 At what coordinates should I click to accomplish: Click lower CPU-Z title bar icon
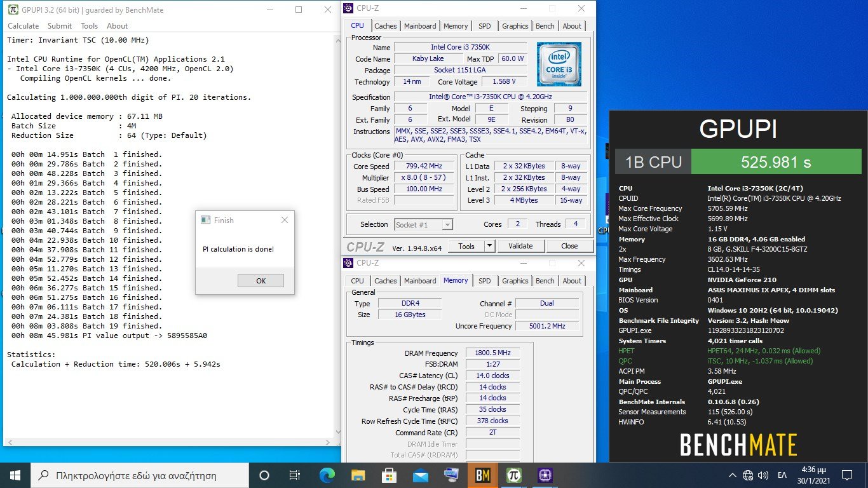tap(348, 263)
